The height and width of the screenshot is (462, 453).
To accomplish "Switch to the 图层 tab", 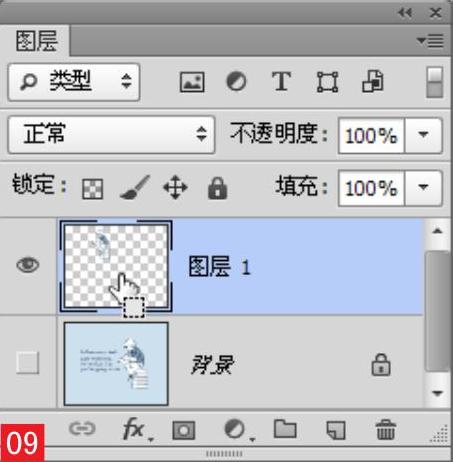I will (36, 41).
